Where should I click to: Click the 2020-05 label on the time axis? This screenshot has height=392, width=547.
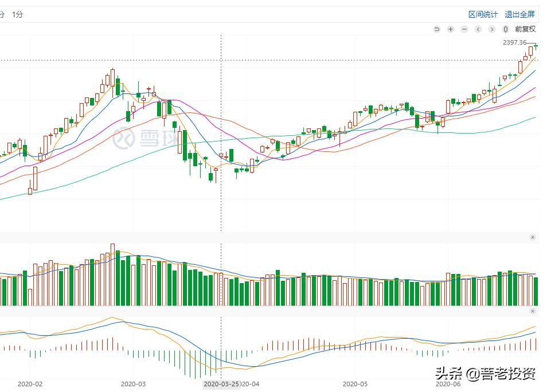[354, 384]
